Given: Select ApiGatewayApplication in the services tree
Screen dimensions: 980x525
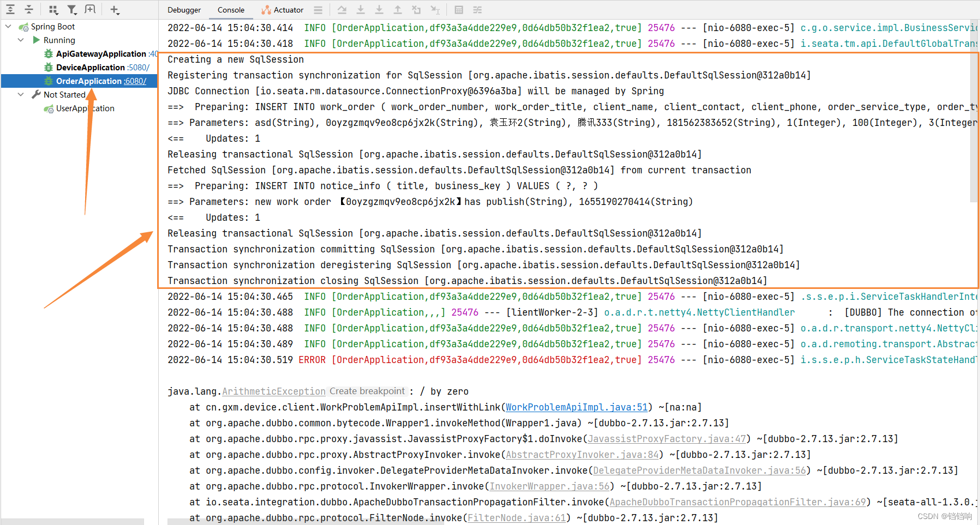Looking at the screenshot, I should click(x=101, y=53).
